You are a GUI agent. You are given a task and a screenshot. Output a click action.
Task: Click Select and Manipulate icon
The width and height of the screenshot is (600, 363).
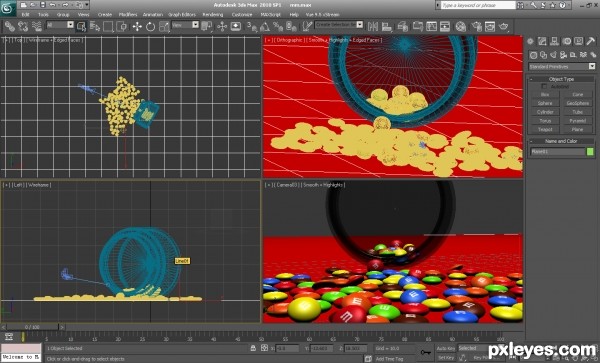click(x=222, y=26)
